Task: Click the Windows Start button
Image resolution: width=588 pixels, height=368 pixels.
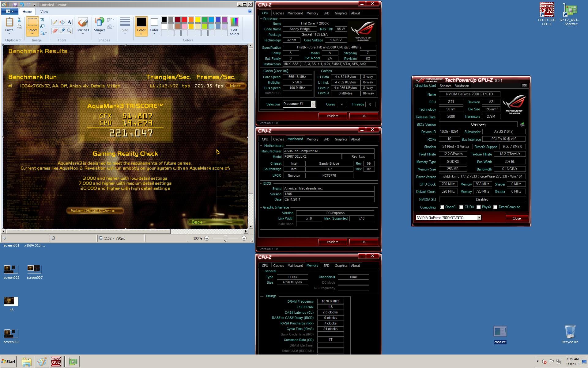Action: [9, 362]
